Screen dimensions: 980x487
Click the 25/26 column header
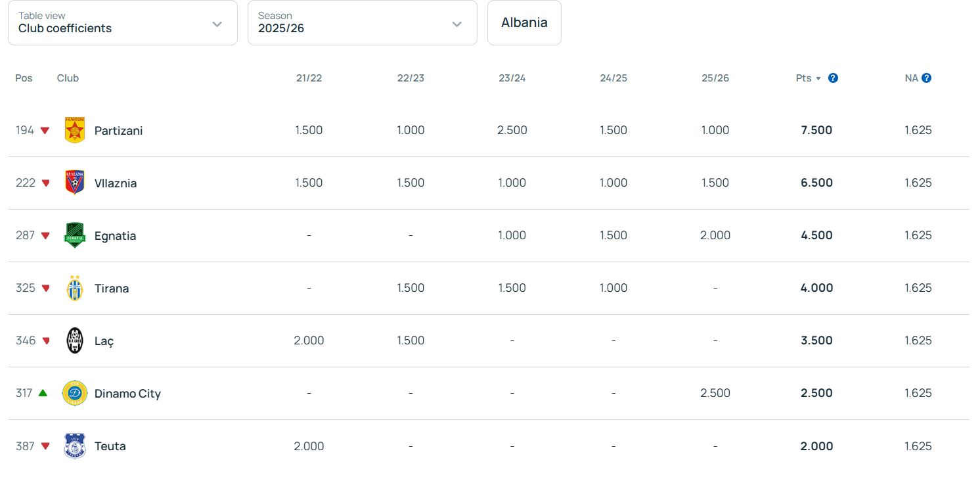(715, 78)
